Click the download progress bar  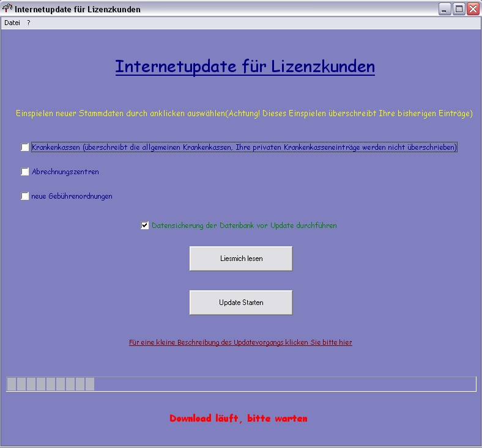(x=241, y=384)
